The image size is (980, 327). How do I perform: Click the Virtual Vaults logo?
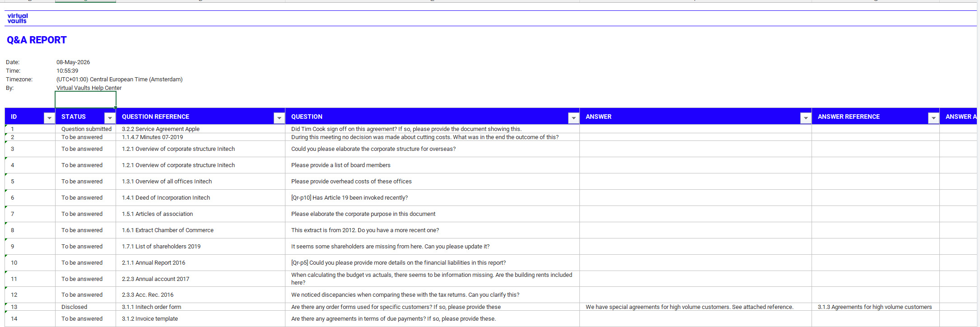[x=18, y=18]
